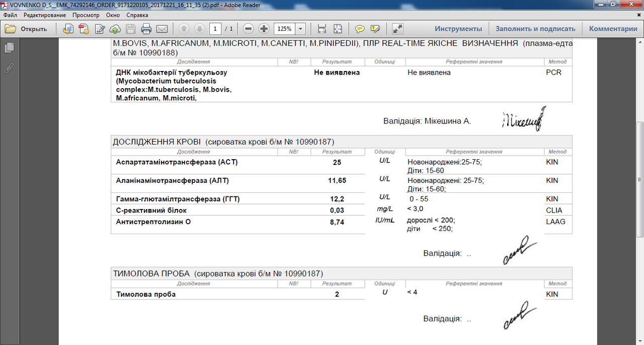
Task: Go to previous page arrow
Action: click(184, 29)
